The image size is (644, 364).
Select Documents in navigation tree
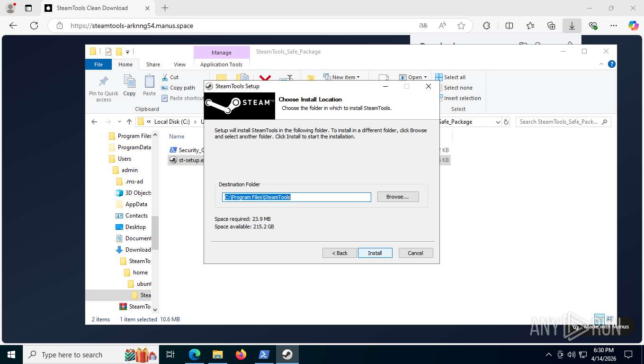[134, 238]
